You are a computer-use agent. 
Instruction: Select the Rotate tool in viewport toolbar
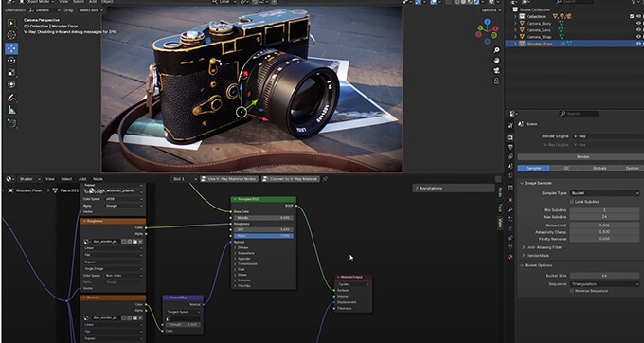pos(11,61)
